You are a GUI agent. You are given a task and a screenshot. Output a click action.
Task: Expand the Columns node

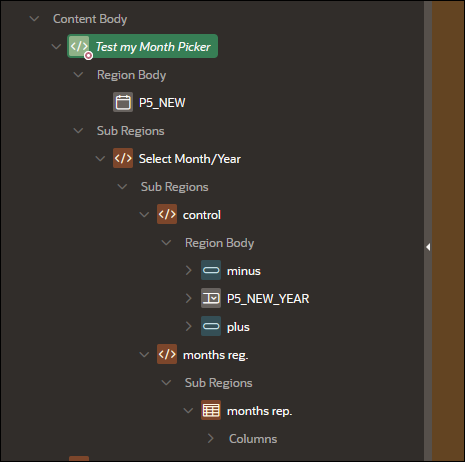point(211,438)
